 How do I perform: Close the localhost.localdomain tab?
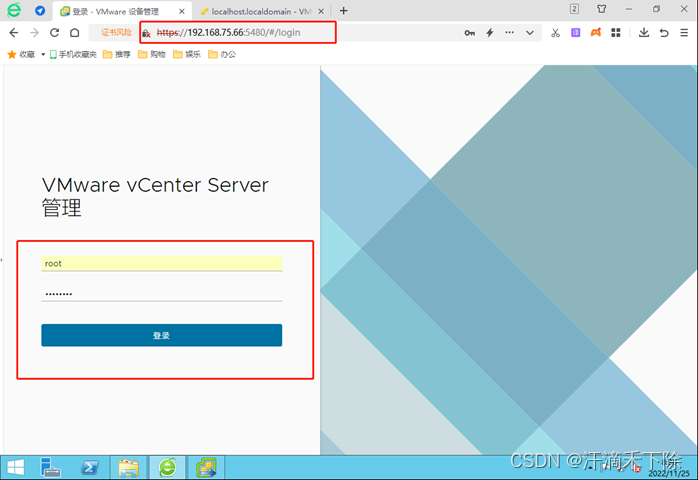coord(321,12)
